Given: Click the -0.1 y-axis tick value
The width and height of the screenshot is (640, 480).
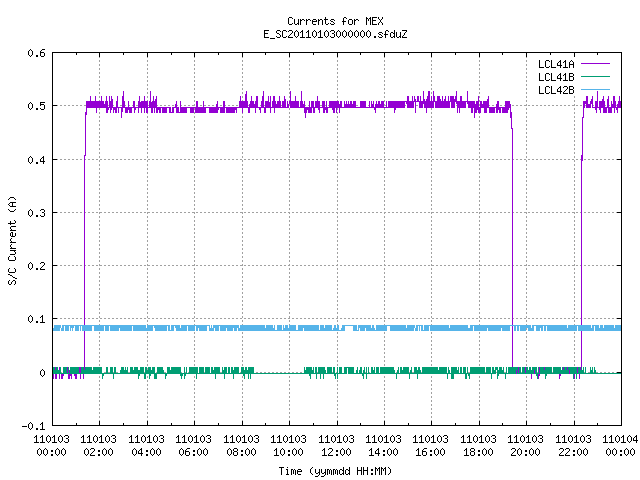Looking at the screenshot, I should [x=33, y=426].
